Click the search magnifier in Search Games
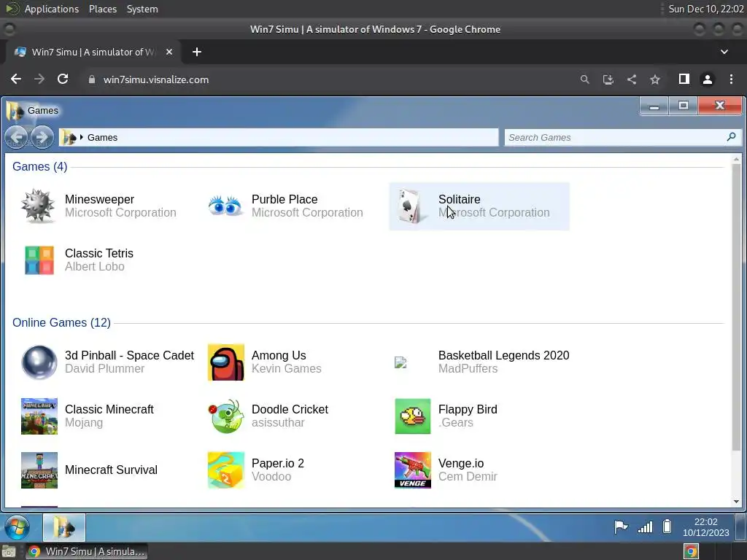Screen dimensions: 747x560 tap(731, 137)
